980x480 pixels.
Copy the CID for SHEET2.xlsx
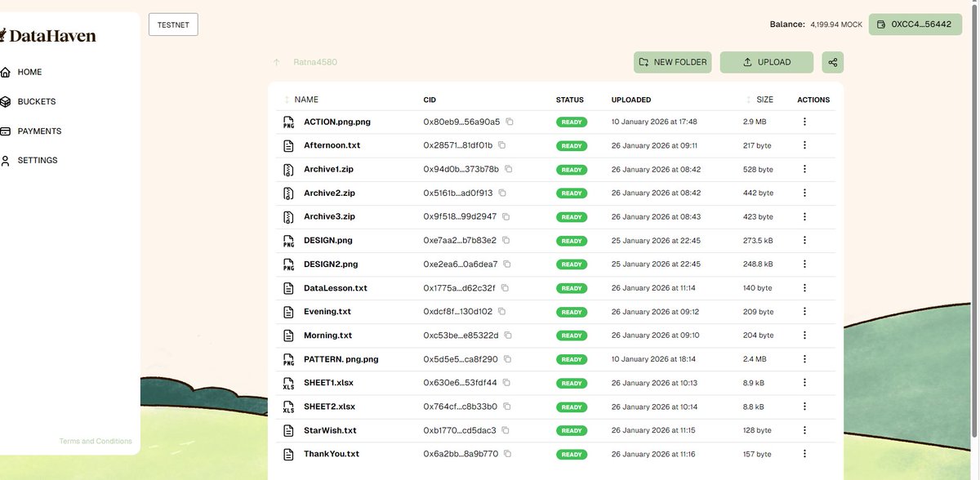[507, 407]
